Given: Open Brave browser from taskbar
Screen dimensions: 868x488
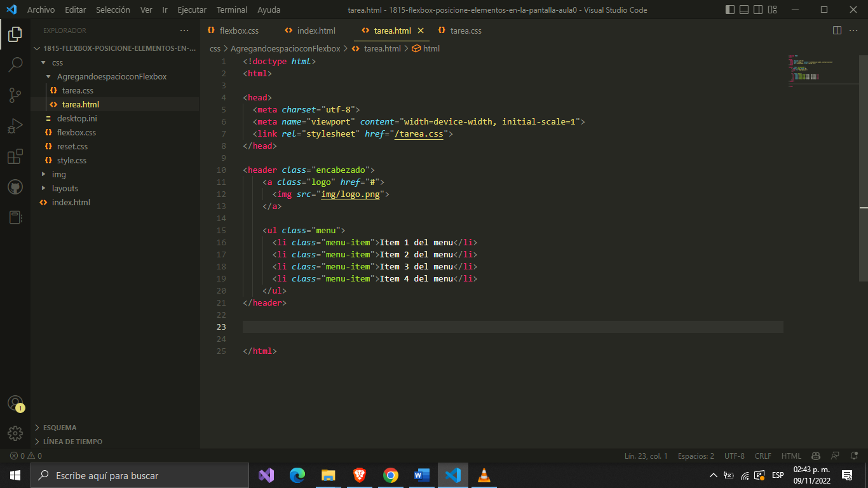Looking at the screenshot, I should click(360, 475).
